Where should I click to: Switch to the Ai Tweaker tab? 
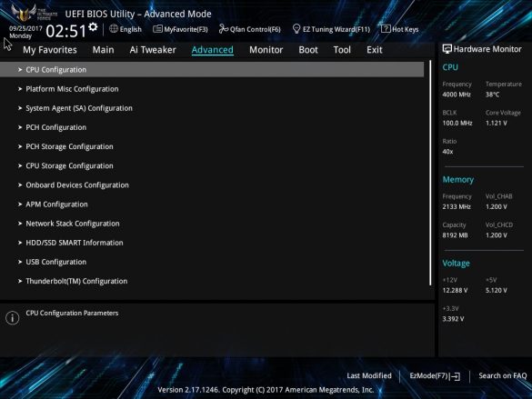click(153, 50)
